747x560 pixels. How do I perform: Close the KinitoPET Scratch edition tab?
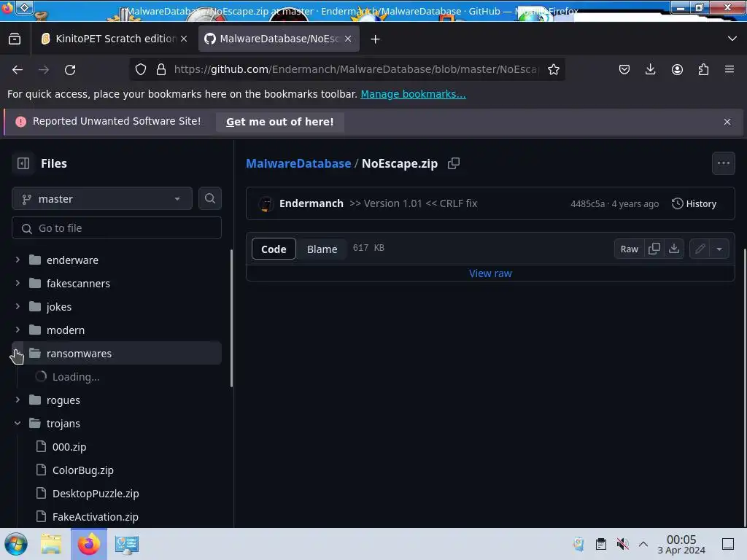(184, 39)
